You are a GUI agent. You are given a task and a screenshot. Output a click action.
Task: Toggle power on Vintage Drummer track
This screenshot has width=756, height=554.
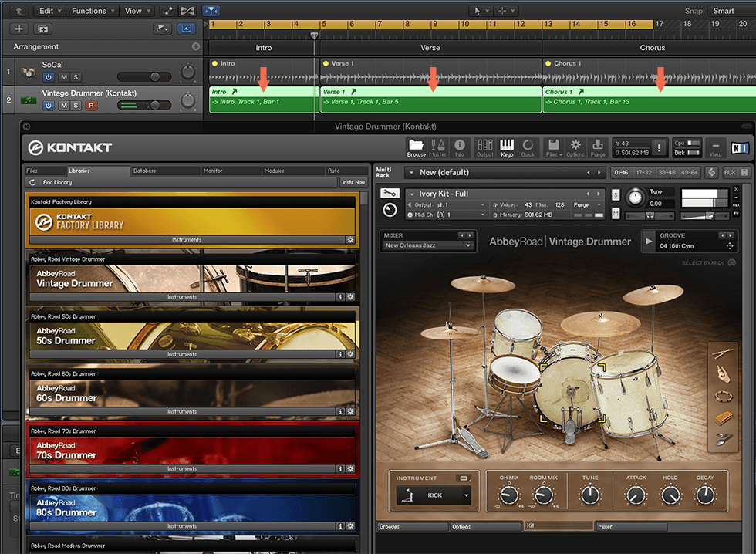coord(48,106)
